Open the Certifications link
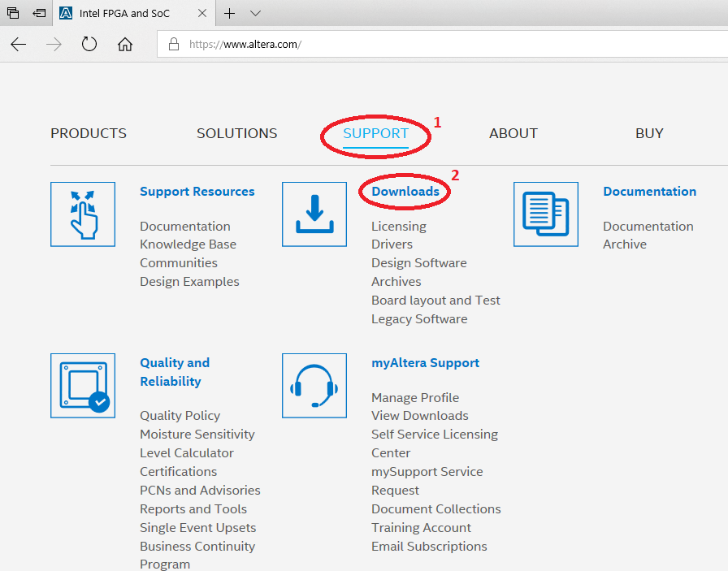 click(178, 472)
